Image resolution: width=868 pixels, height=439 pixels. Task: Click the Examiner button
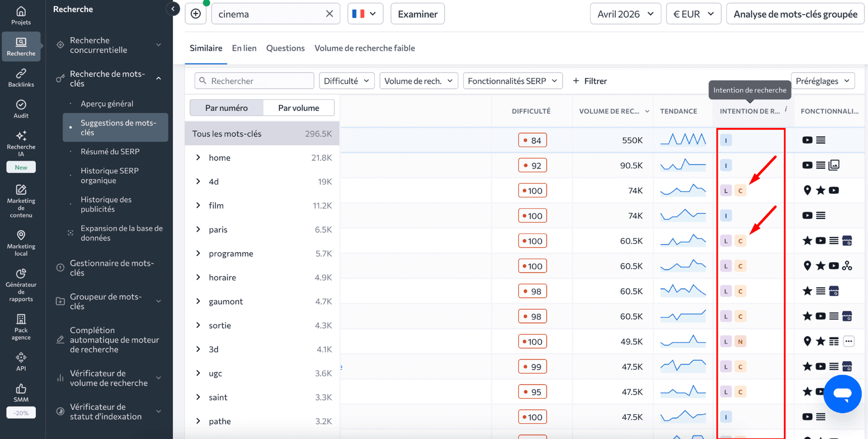tap(417, 14)
